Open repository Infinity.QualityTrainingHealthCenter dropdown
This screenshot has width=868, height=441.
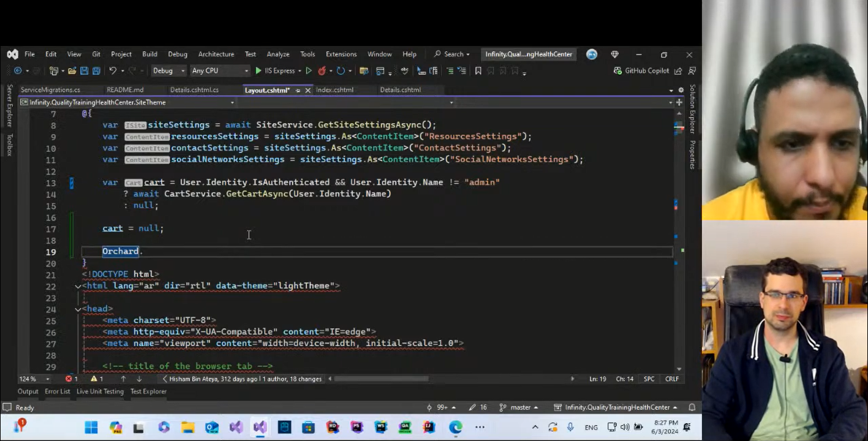(616, 407)
